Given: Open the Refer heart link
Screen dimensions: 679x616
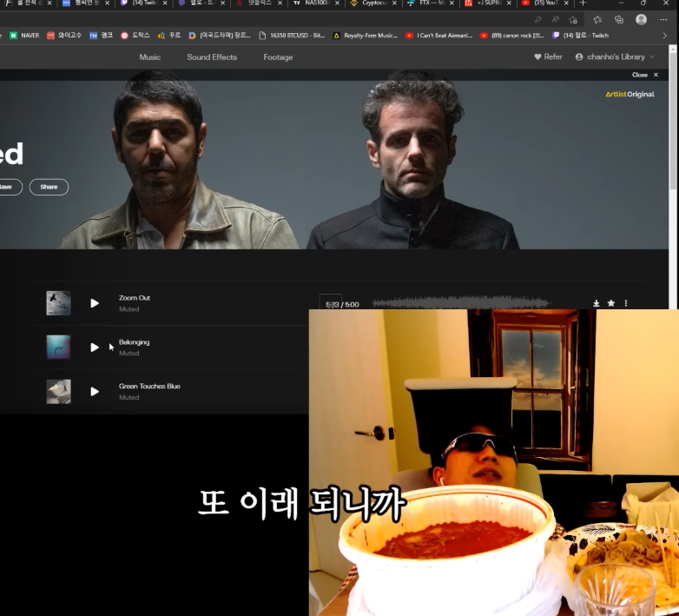Looking at the screenshot, I should coord(548,56).
